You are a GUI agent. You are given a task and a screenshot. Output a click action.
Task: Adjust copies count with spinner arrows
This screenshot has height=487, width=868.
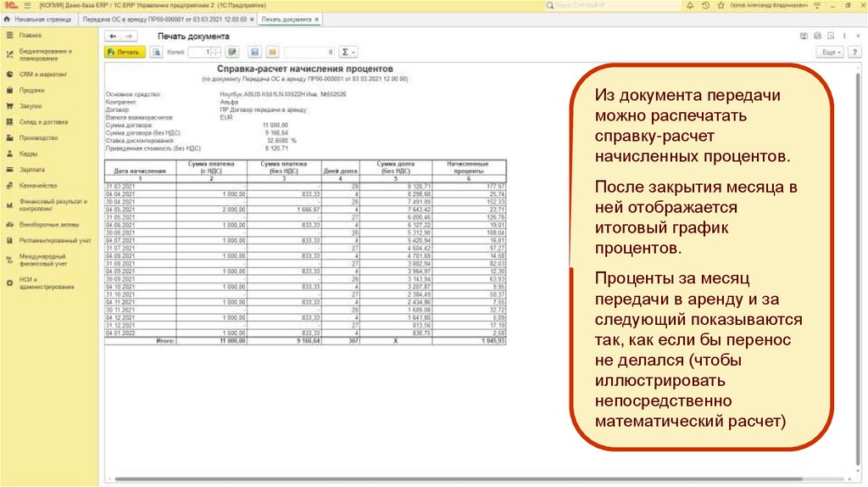coord(216,52)
